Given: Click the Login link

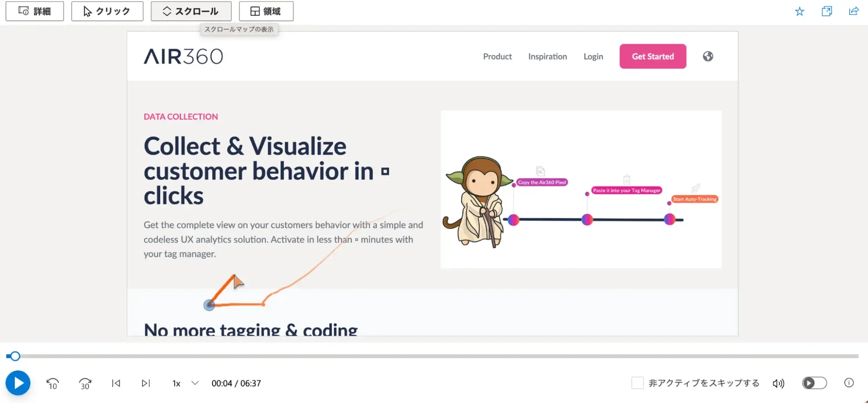Looking at the screenshot, I should (x=593, y=56).
